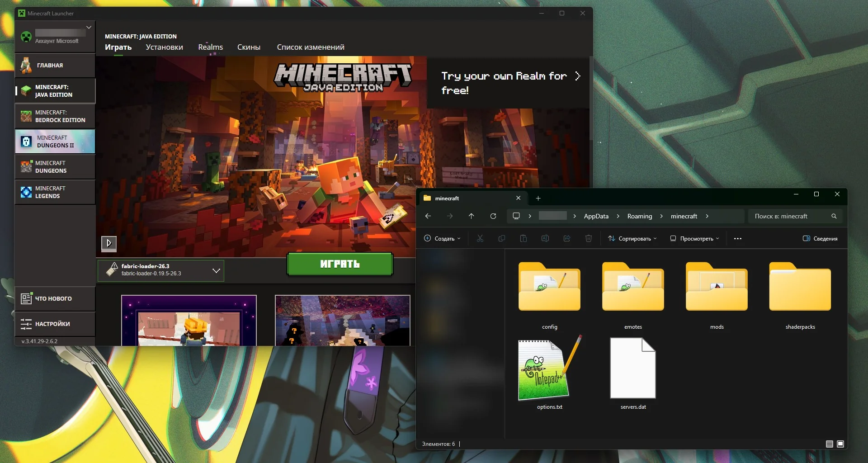The width and height of the screenshot is (868, 463).
Task: Open Minecraft Dungeons II in sidebar
Action: click(x=55, y=141)
